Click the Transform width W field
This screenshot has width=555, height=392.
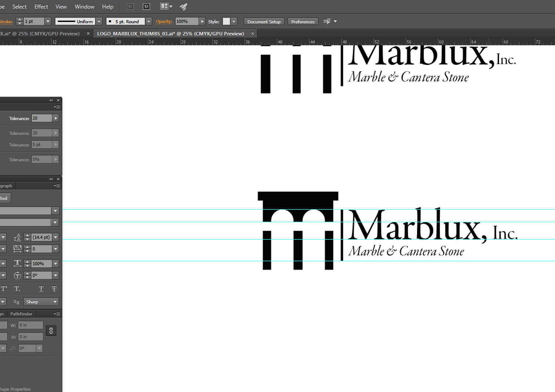[x=31, y=325]
